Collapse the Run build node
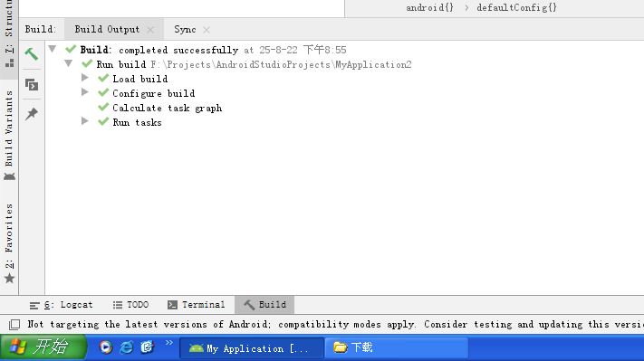Viewport: 644px width, 361px height. coord(69,63)
